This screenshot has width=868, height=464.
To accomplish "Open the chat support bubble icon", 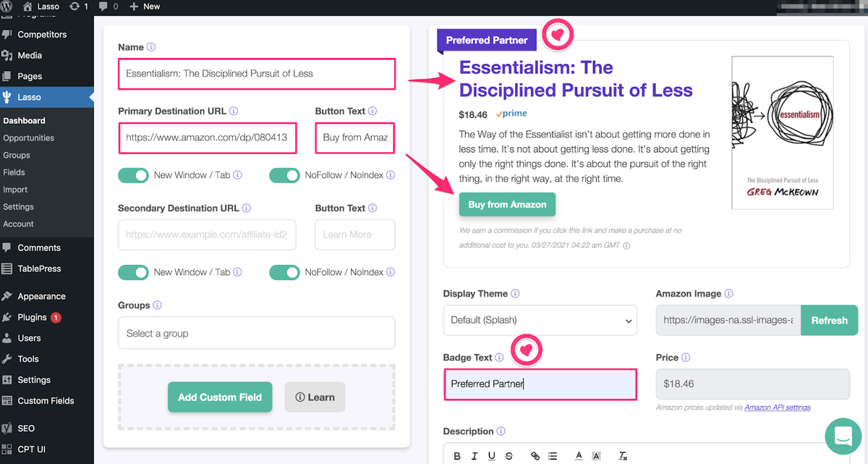I will 843,436.
